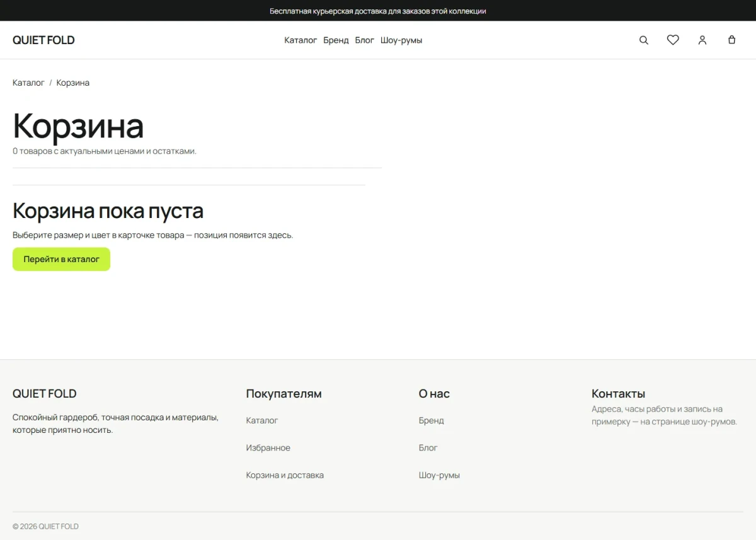Click the Выберите размер и цвет hint text
Screen dimensions: 756x540
153,235
